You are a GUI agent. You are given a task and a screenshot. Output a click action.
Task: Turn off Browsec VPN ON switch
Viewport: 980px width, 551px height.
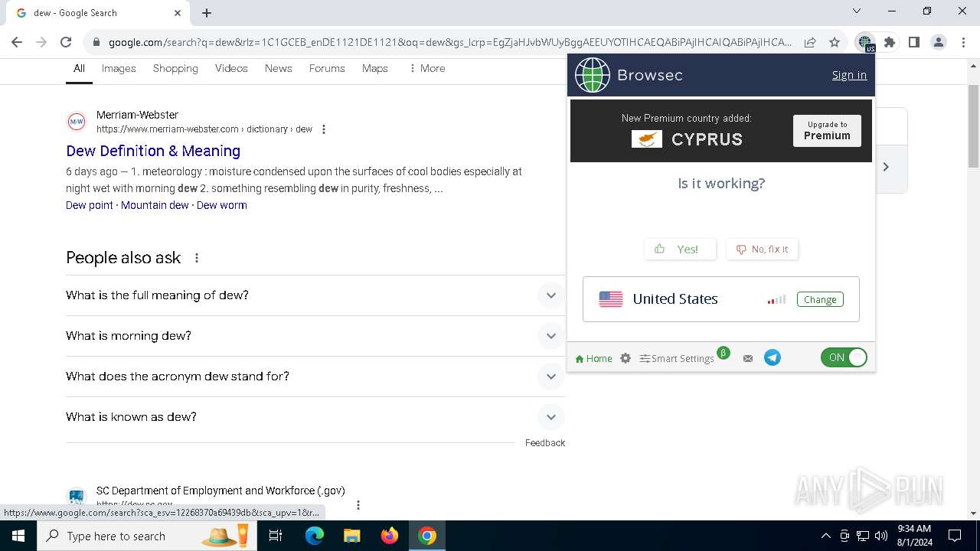pos(844,357)
